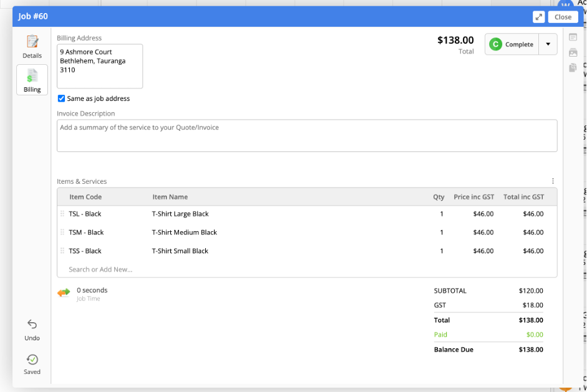
Task: Click item name T-Shirt Small Black
Action: [x=180, y=251]
